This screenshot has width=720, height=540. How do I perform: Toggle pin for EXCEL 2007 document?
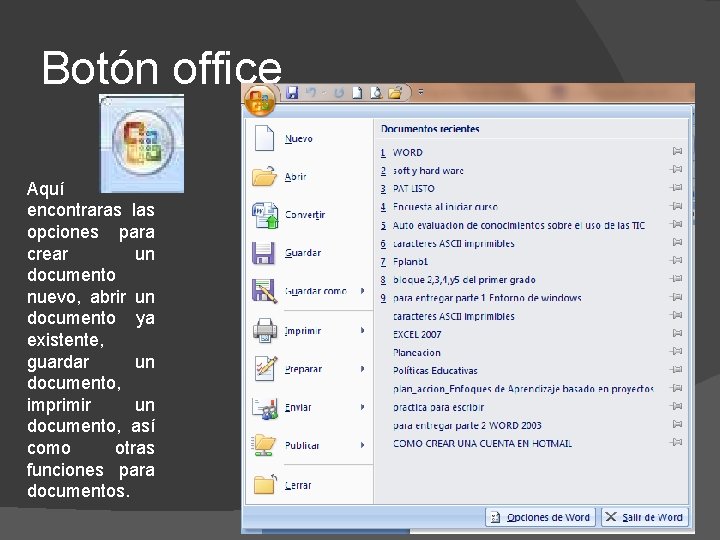coord(676,333)
